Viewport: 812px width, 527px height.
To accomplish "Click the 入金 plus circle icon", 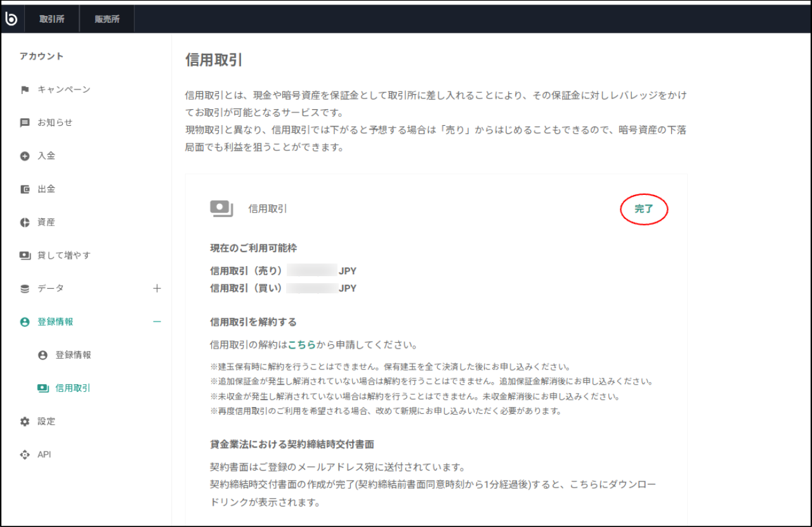I will point(25,156).
